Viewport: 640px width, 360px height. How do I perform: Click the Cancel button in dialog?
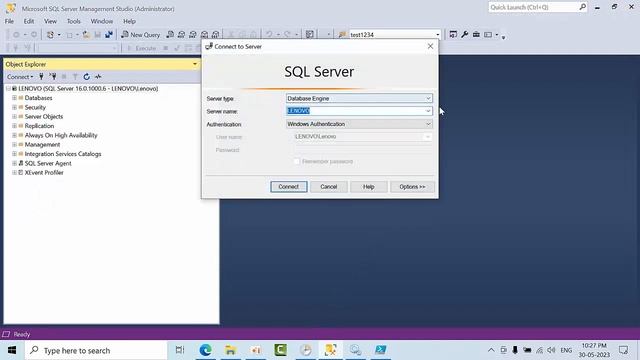click(x=329, y=187)
